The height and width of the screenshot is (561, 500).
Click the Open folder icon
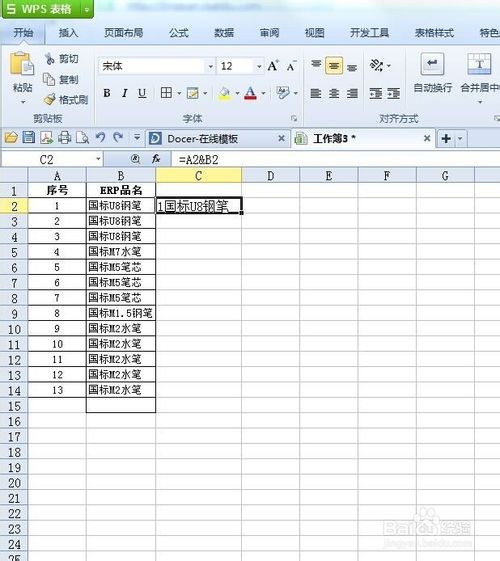click(11, 138)
